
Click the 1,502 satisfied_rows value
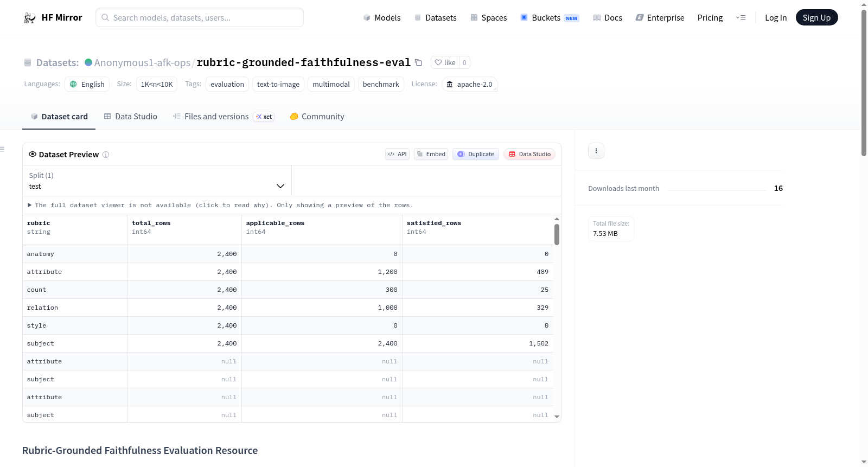(x=539, y=343)
